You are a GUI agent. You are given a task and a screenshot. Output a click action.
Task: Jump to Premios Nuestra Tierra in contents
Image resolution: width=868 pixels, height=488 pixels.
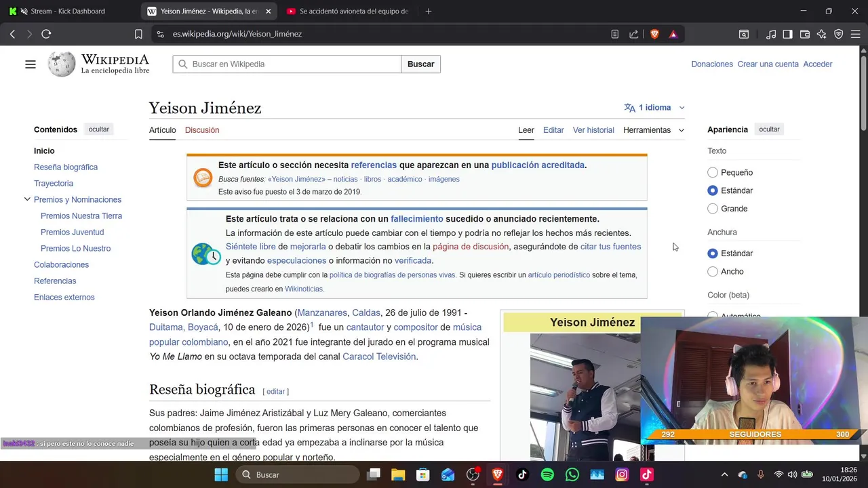point(81,216)
